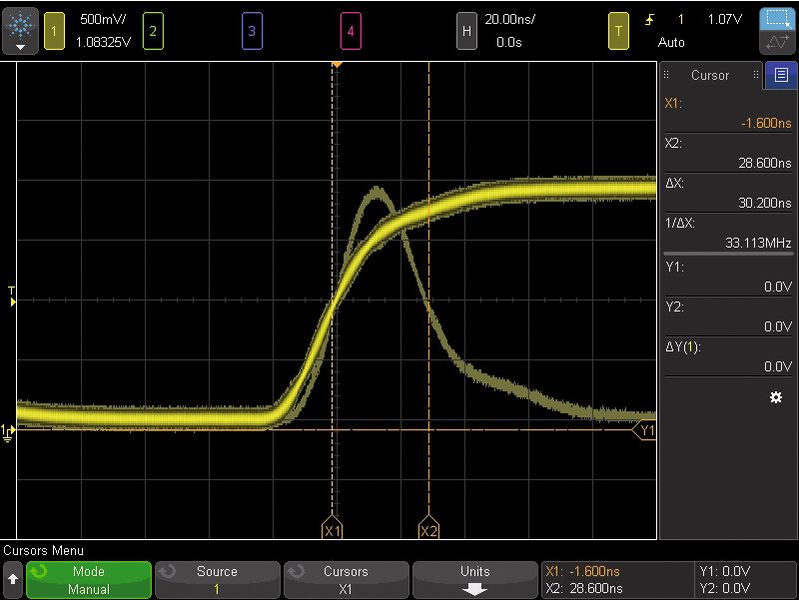Open the Cursors X1 softkey

(347, 580)
